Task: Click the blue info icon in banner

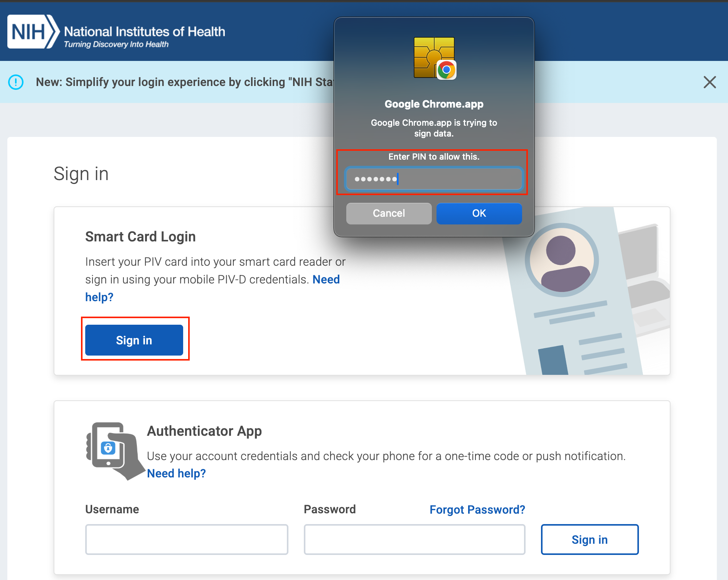Action: point(16,82)
